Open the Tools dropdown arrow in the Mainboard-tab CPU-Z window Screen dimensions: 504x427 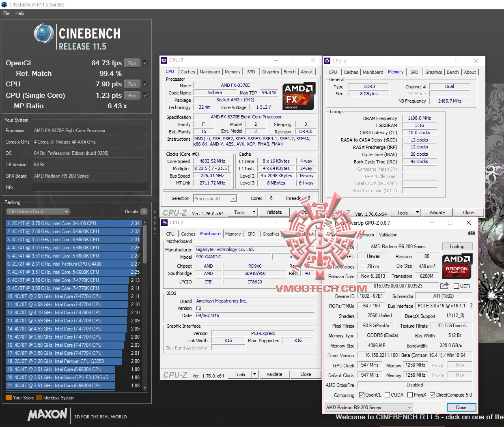254,374
